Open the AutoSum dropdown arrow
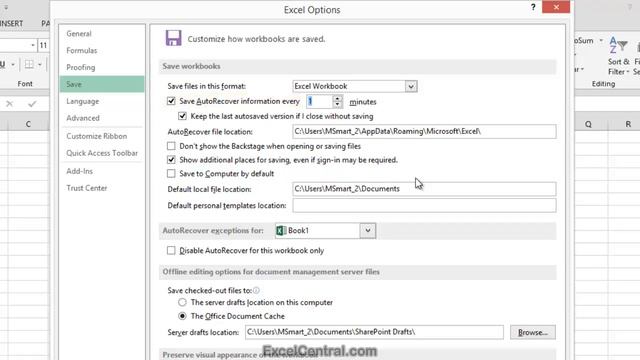The height and width of the screenshot is (360, 640). [x=601, y=40]
